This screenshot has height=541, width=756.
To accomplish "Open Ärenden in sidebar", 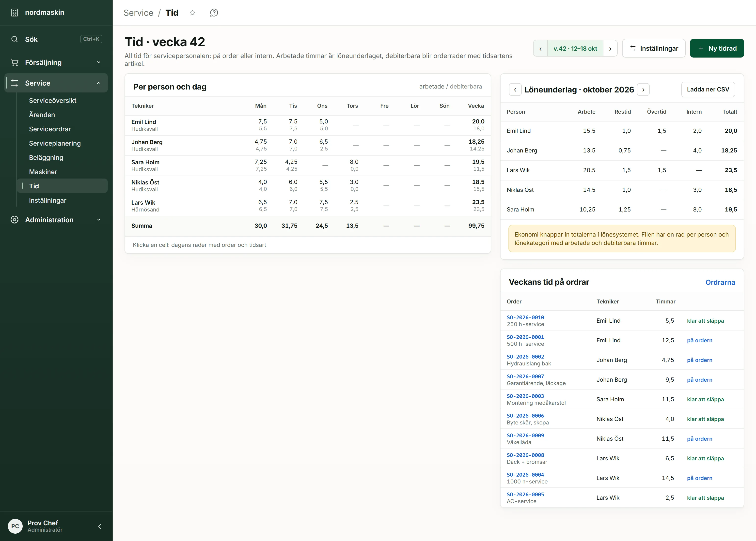I will click(62, 115).
